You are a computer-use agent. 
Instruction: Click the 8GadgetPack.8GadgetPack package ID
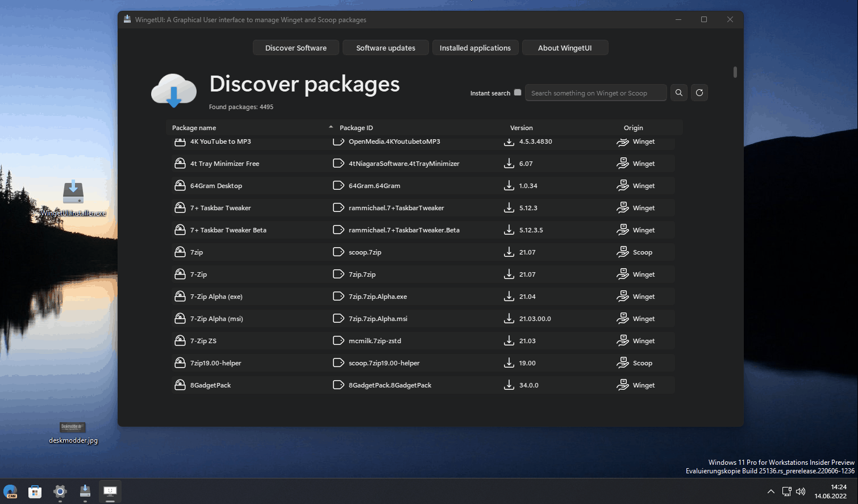click(390, 385)
